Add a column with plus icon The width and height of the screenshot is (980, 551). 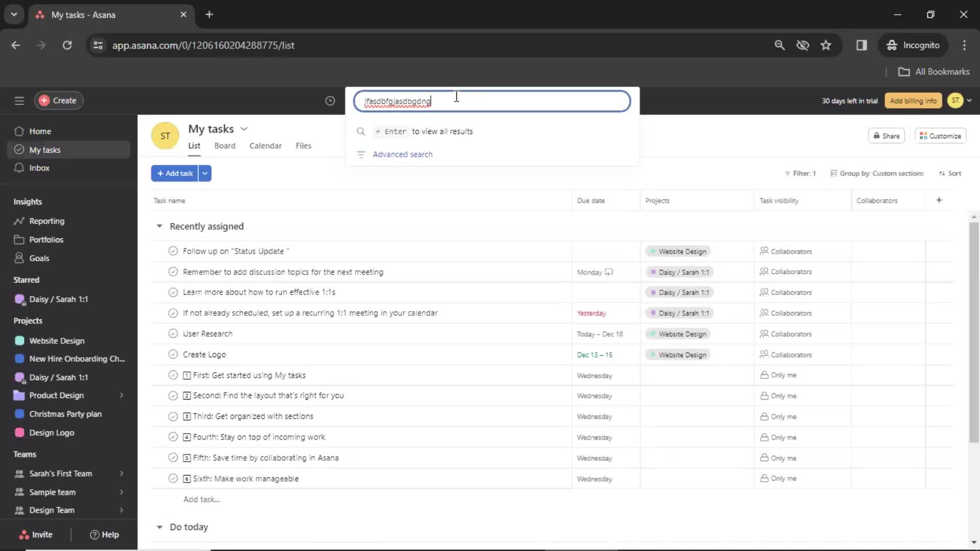pos(939,201)
